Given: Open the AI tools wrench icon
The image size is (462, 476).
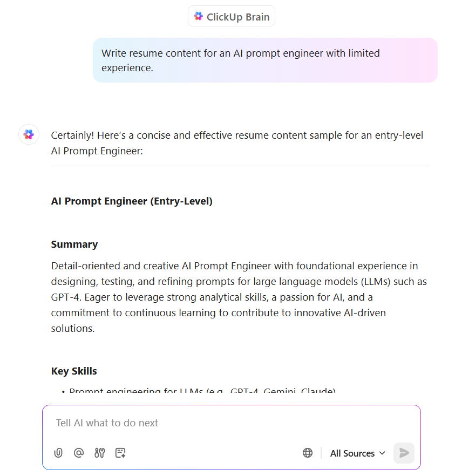Looking at the screenshot, I should [x=100, y=453].
